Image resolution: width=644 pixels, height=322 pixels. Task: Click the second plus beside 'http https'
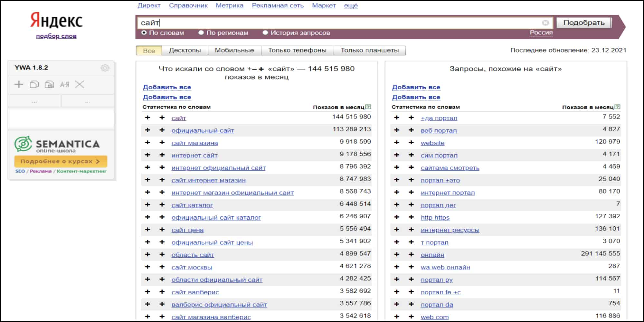(411, 217)
